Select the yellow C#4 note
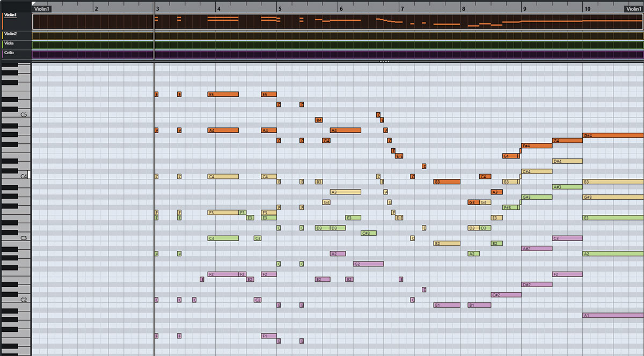Image resolution: width=644 pixels, height=356 pixels. tap(537, 171)
